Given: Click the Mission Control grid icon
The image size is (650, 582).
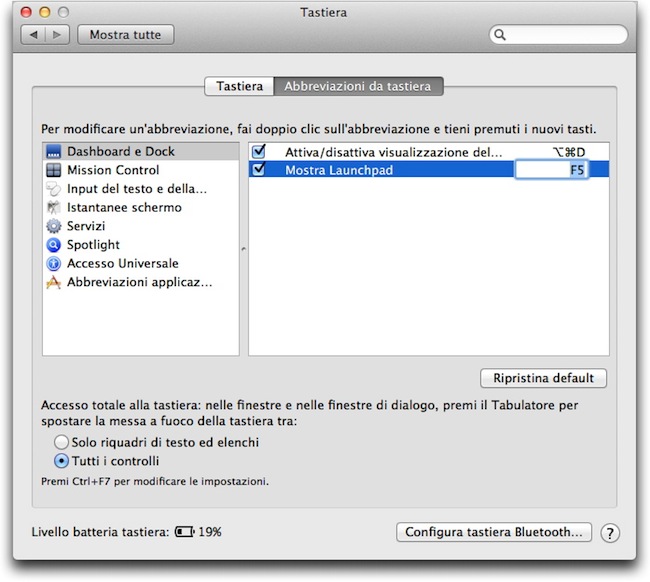Looking at the screenshot, I should pyautogui.click(x=53, y=170).
